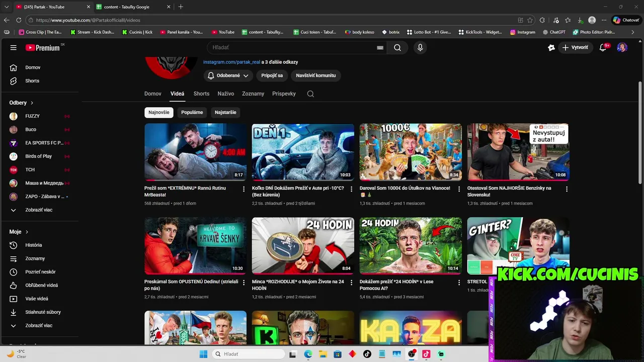The image size is (644, 362).
Task: Open the browser three-dots settings menu
Action: click(x=604, y=20)
